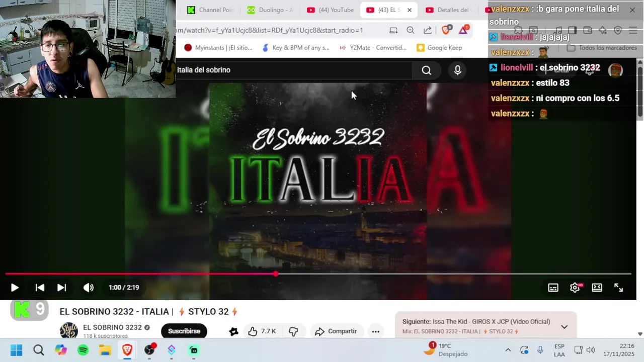Switch to the Duolingo tab
This screenshot has height=362, width=644.
(269, 10)
